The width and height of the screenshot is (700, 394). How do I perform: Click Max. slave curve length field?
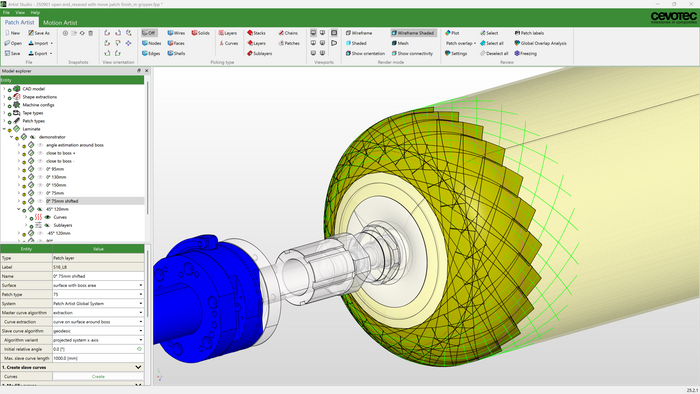point(98,358)
